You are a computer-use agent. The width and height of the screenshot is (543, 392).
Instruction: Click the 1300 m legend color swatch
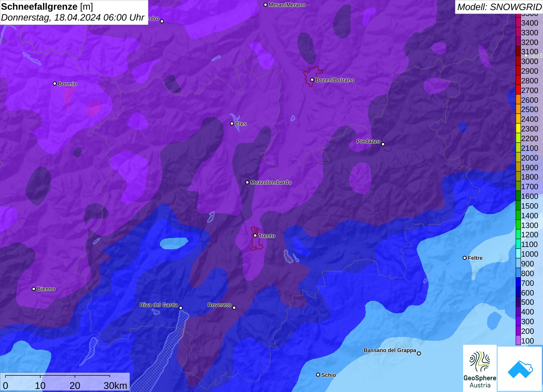click(518, 225)
